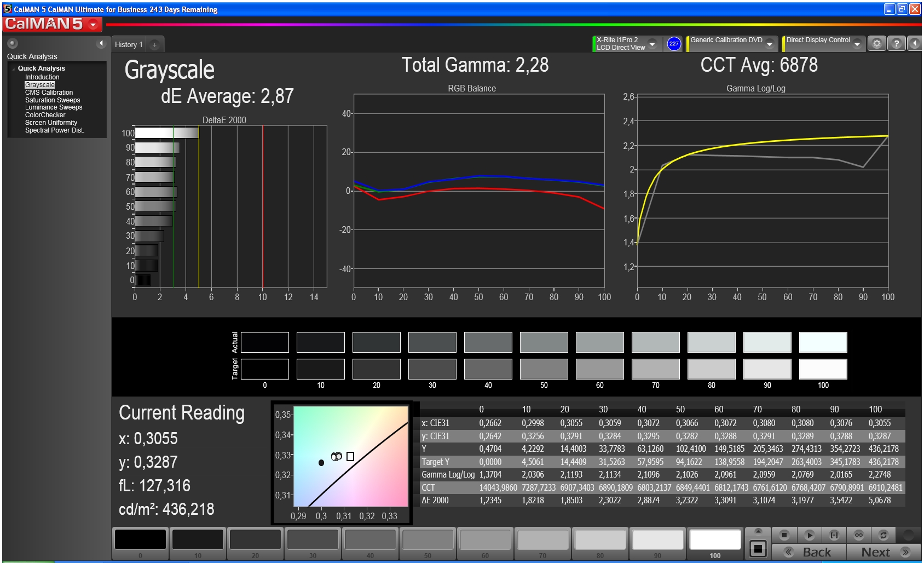924x563 pixels.
Task: Click the x: CIE31 value 0,2662
Action: tap(490, 423)
